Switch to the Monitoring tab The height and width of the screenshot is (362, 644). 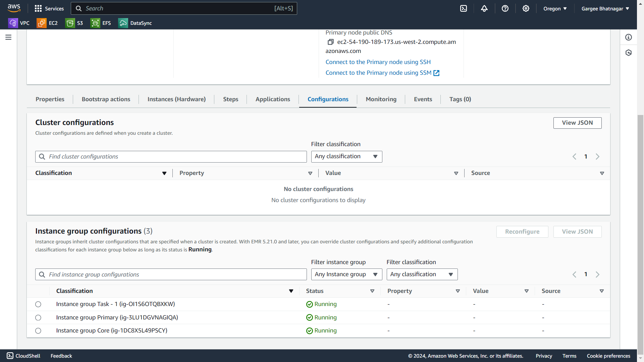(x=381, y=99)
